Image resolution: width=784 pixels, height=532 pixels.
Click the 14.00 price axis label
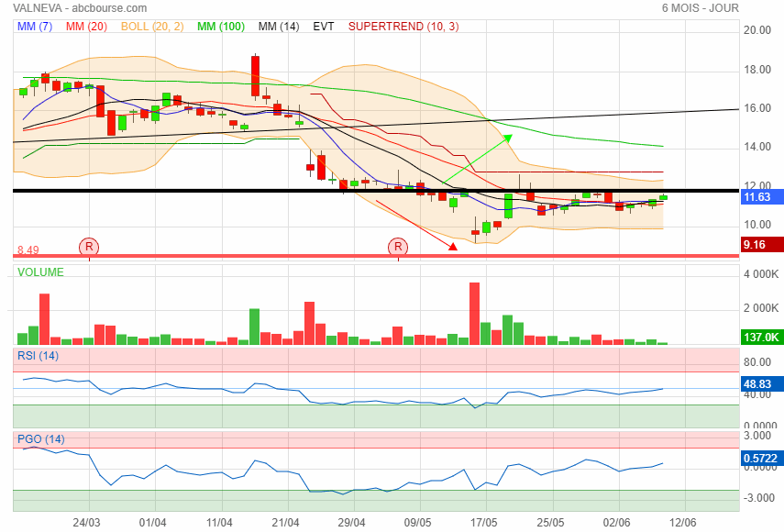click(757, 147)
